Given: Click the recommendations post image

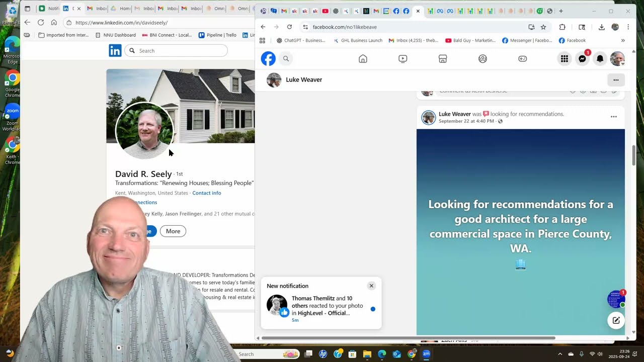Looking at the screenshot, I should point(521,232).
